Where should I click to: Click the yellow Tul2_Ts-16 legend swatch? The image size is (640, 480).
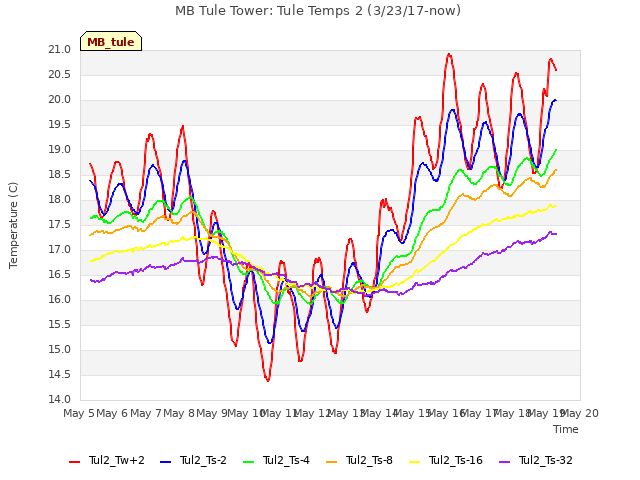click(414, 461)
